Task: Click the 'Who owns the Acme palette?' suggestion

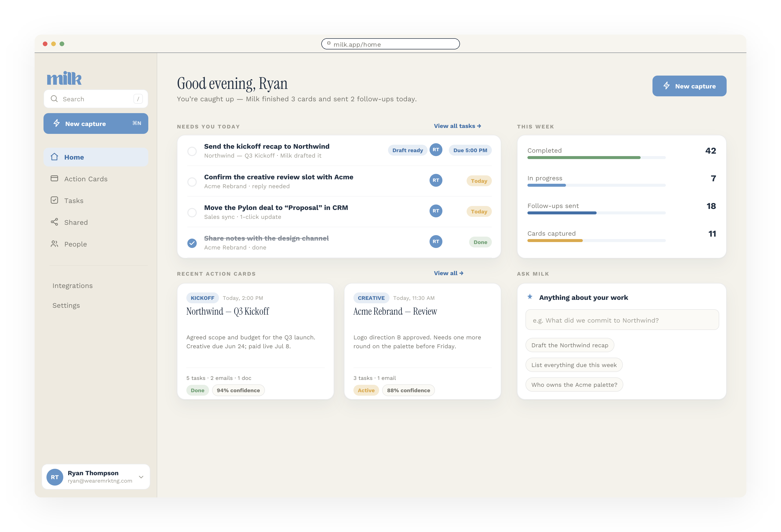Action: coord(574,385)
